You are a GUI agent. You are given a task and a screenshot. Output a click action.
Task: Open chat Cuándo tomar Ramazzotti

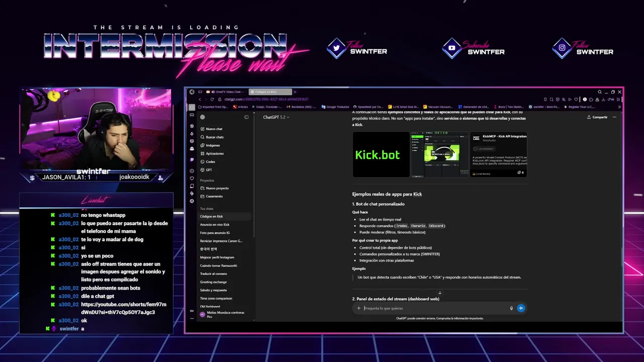218,265
